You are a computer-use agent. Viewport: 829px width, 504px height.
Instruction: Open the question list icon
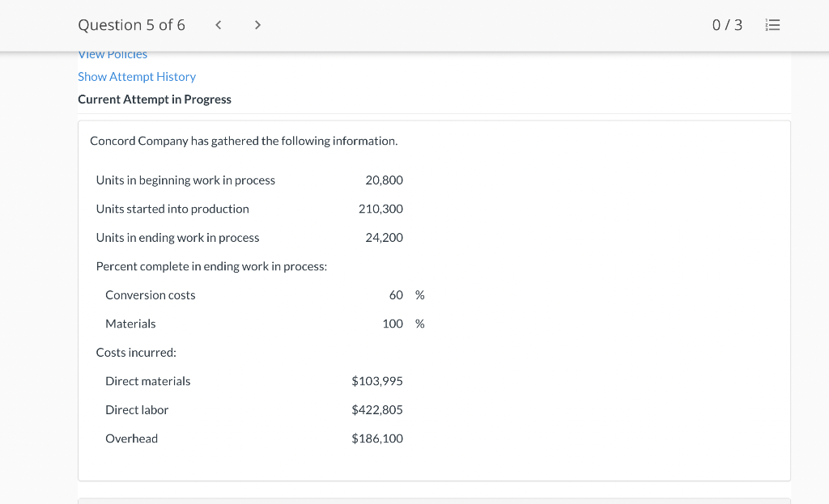click(x=772, y=25)
